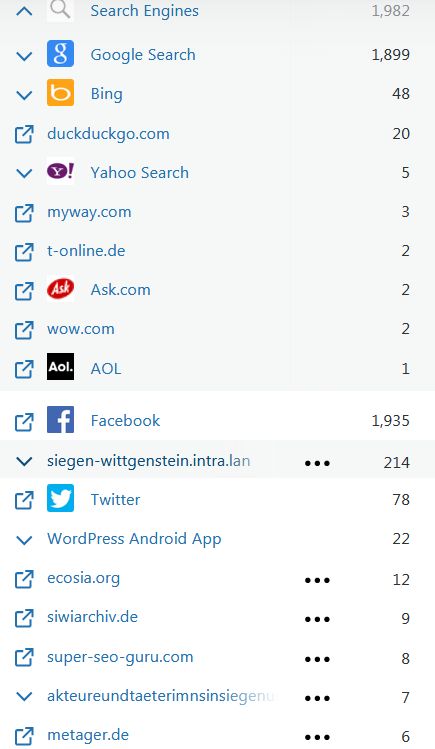This screenshot has width=435, height=749.
Task: Expand Yahoo Search details
Action: click(24, 173)
